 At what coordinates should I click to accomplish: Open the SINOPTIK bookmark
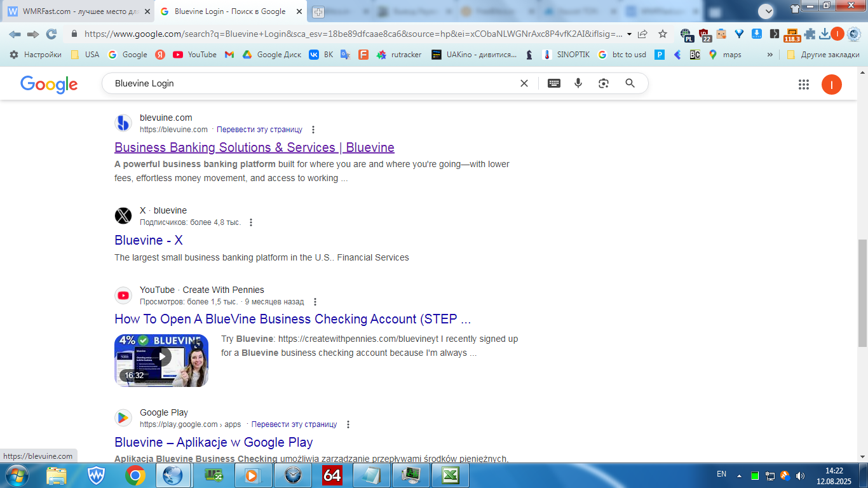click(x=566, y=55)
